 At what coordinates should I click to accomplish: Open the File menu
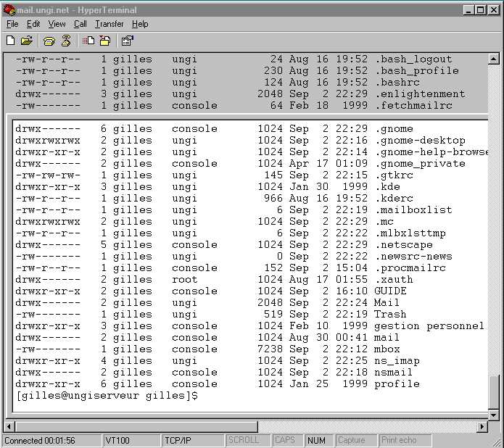tap(12, 24)
